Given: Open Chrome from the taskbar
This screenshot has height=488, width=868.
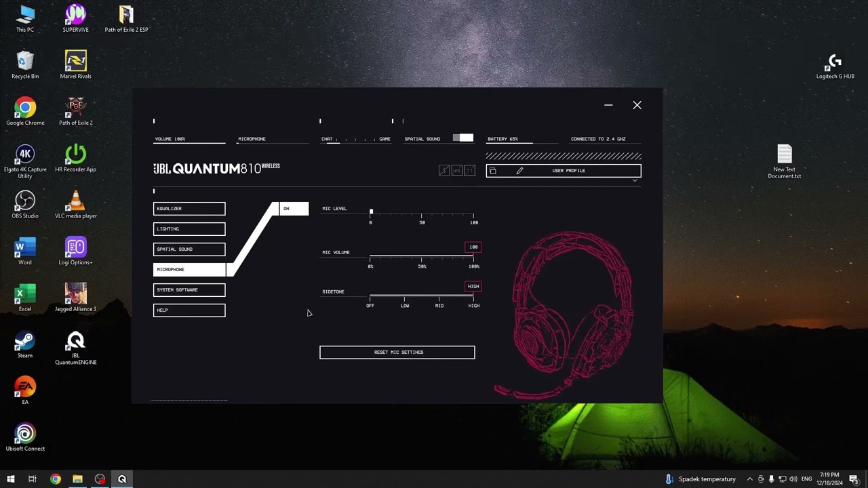Looking at the screenshot, I should click(x=56, y=479).
